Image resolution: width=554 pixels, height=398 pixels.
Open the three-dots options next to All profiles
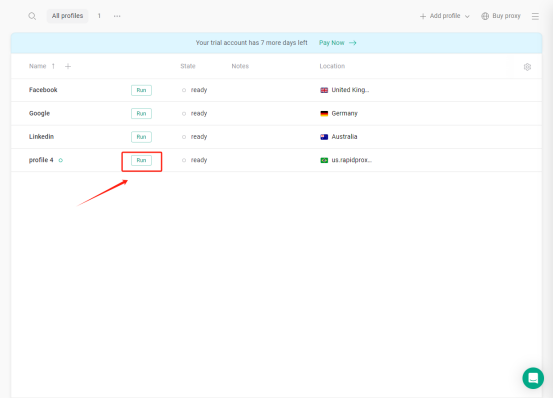click(x=117, y=16)
